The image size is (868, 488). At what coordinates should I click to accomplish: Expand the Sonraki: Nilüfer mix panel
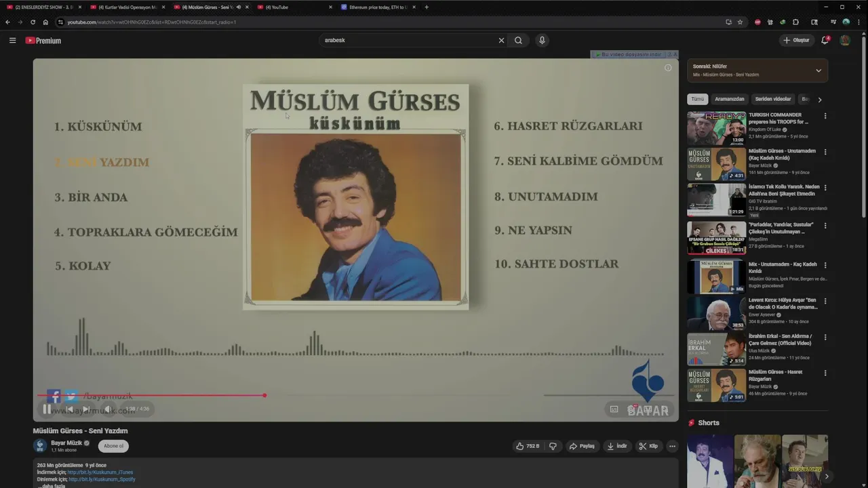coord(818,70)
